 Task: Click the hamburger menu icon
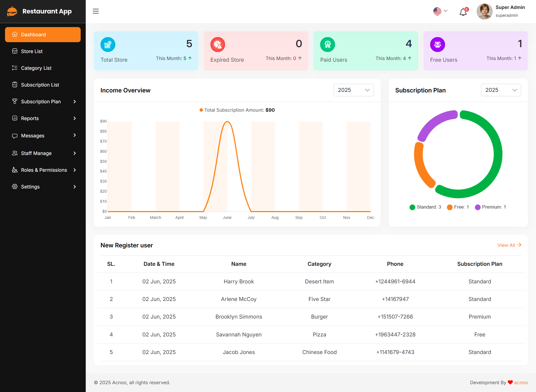tap(96, 11)
